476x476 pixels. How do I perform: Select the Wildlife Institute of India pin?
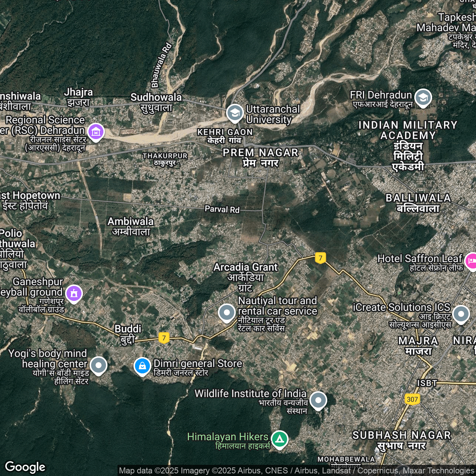(318, 401)
